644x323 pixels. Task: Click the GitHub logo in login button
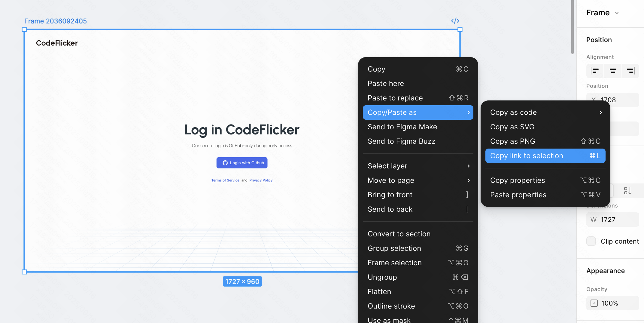pyautogui.click(x=225, y=163)
